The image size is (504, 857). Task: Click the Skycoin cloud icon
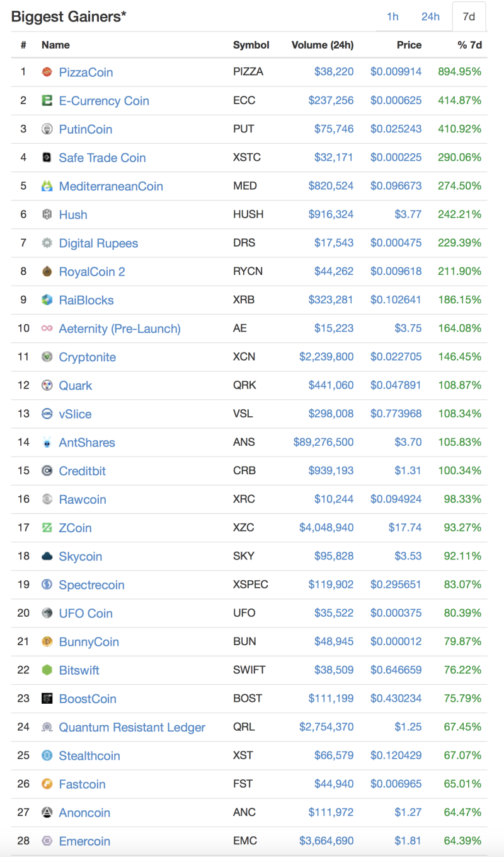click(47, 556)
